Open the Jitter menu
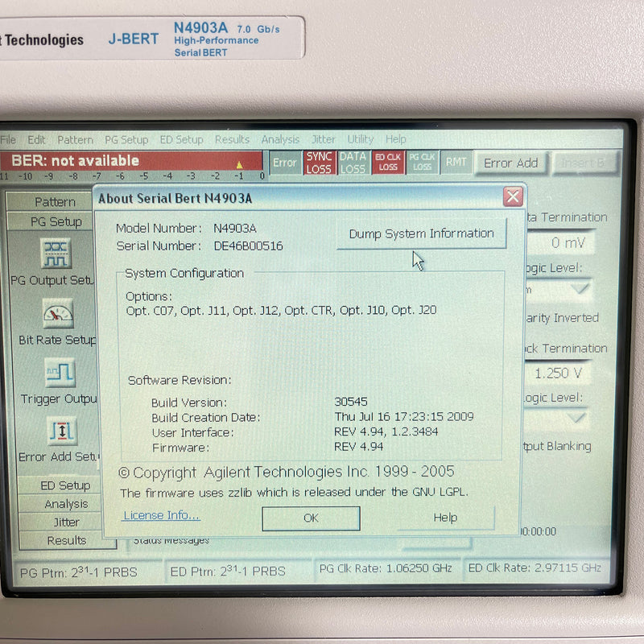The height and width of the screenshot is (644, 644). [x=323, y=139]
